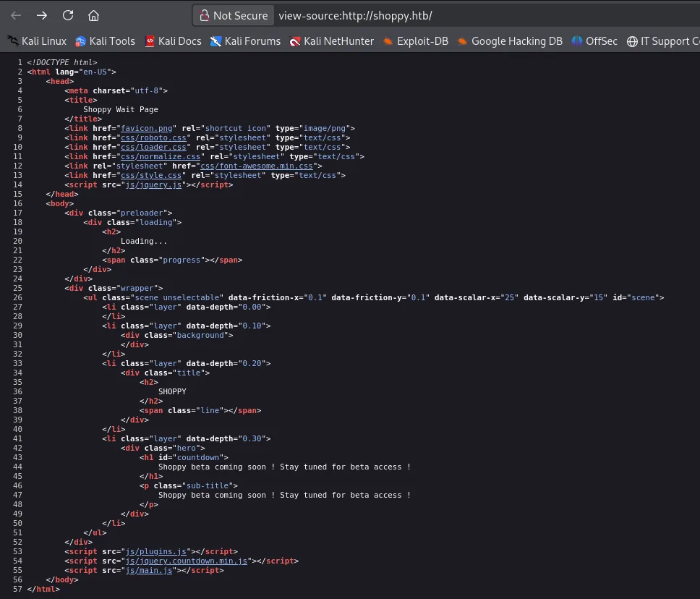Click the OffSec bookmark icon
700x599 pixels.
click(x=577, y=41)
